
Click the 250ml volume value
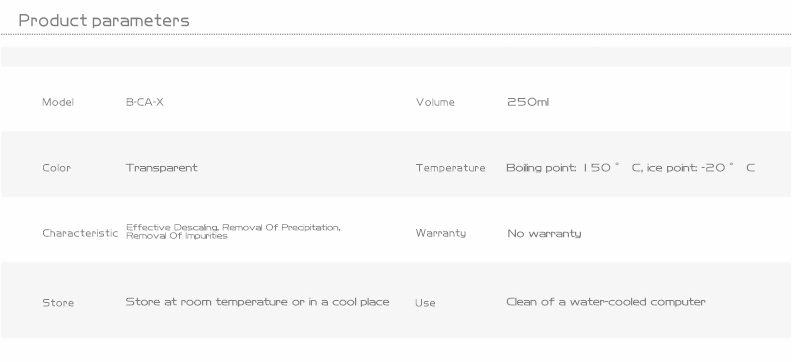coord(528,102)
